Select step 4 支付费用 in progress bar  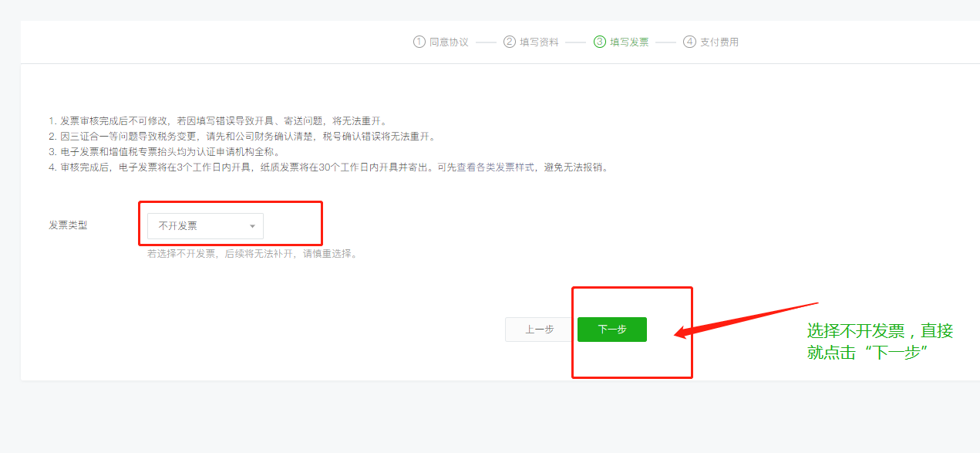711,42
